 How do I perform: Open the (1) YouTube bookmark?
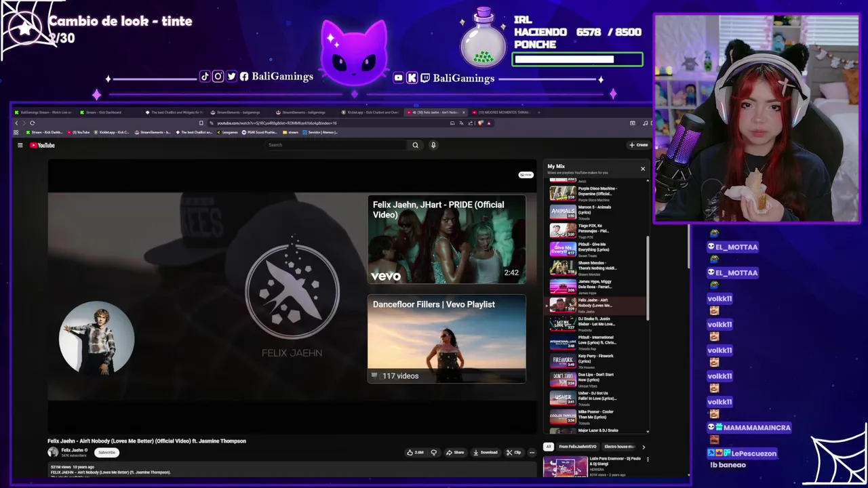coord(78,132)
